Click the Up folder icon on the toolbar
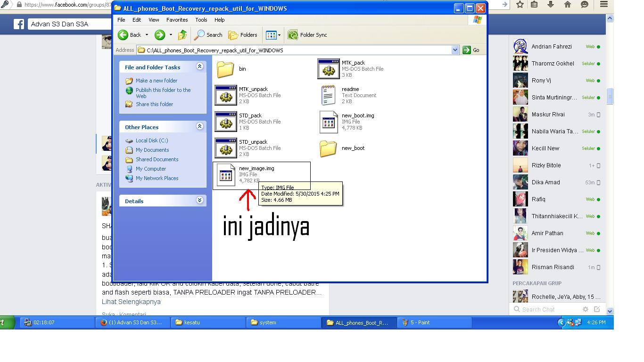Viewport: 644px width, 362px height. tap(182, 35)
